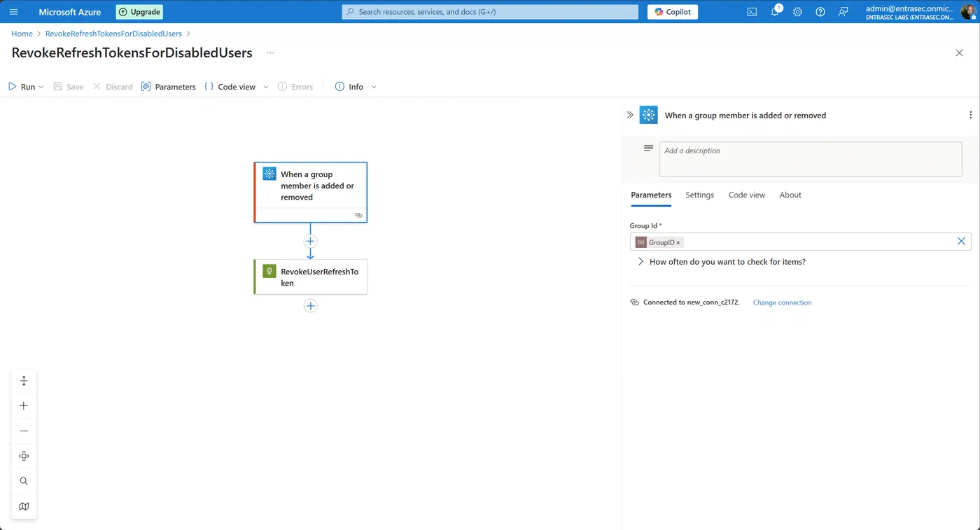
Task: Open the Azure portal hamburger menu
Action: pyautogui.click(x=13, y=12)
